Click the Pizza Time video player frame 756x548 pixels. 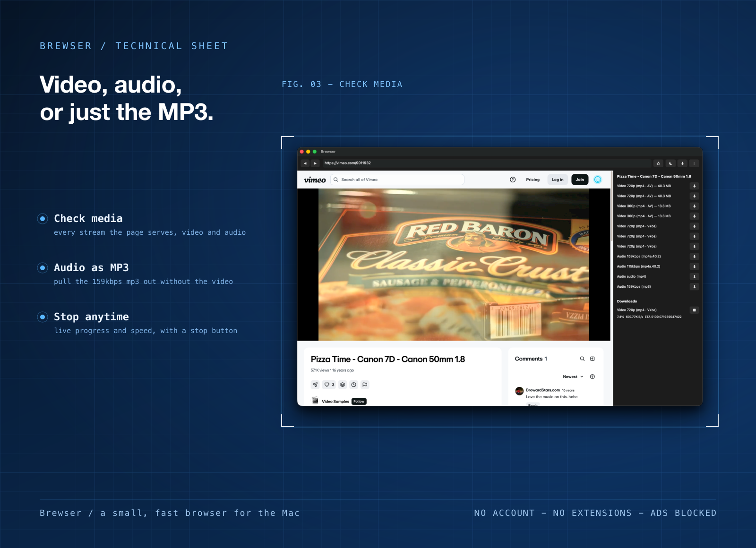pyautogui.click(x=454, y=265)
